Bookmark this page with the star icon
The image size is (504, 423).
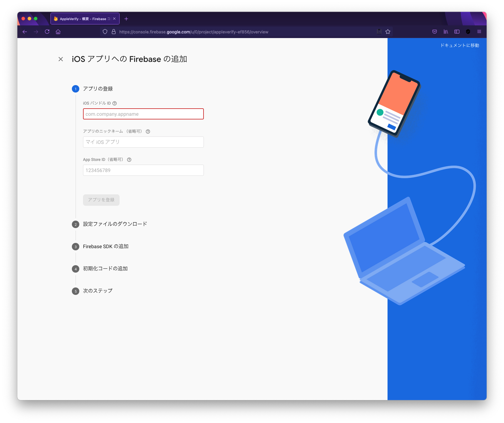pyautogui.click(x=388, y=32)
